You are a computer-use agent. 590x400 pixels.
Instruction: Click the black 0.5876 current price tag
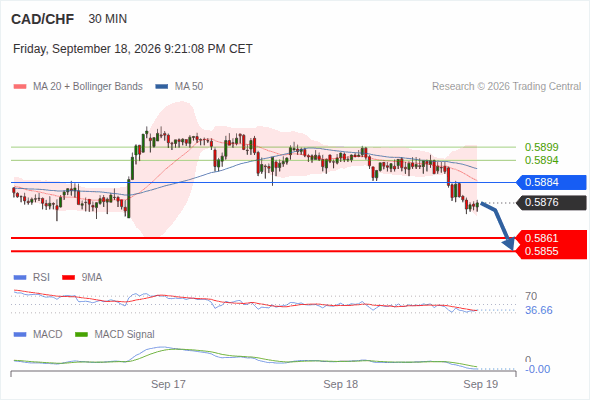point(551,202)
